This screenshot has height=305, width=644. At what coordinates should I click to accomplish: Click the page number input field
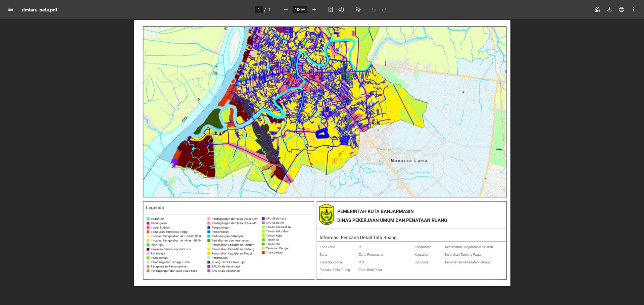coord(258,9)
